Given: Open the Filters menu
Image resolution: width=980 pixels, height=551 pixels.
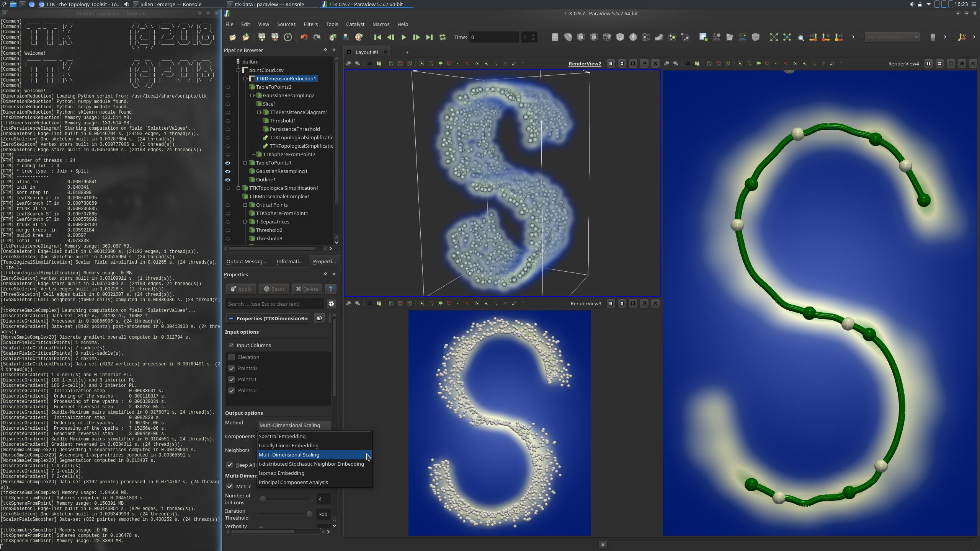Looking at the screenshot, I should pos(310,24).
